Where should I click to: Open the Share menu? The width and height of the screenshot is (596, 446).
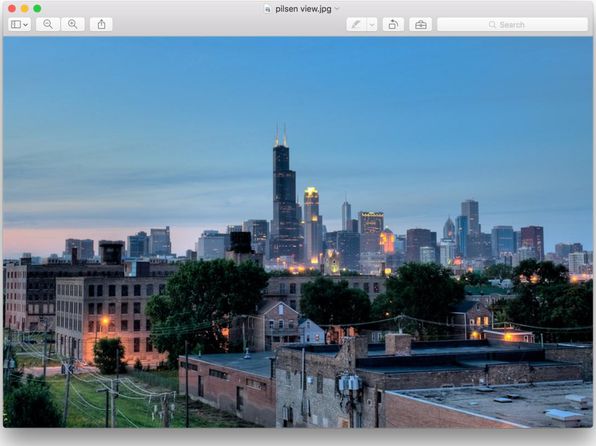click(x=101, y=24)
